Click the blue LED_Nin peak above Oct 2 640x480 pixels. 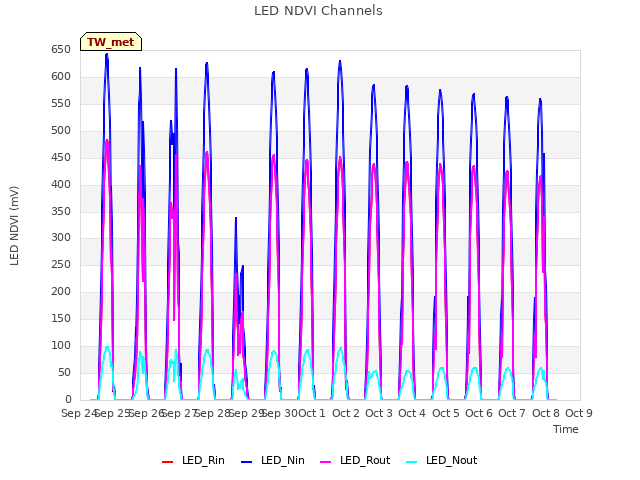coord(340,62)
